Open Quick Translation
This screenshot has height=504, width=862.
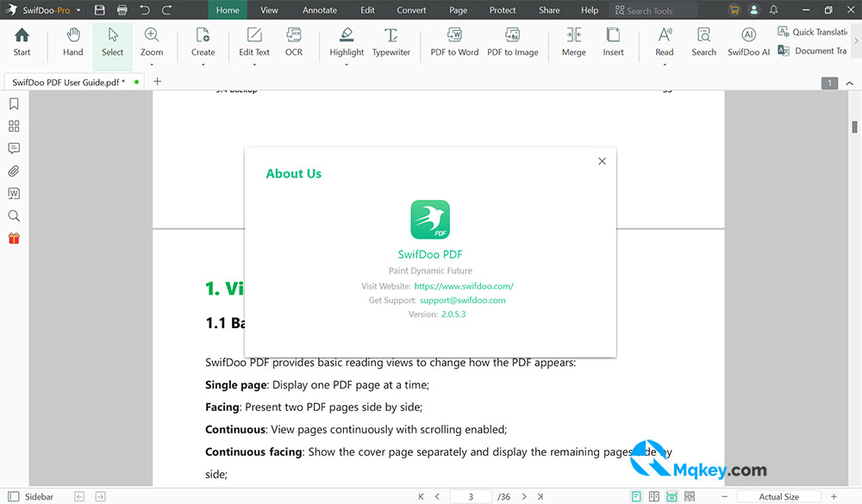click(813, 32)
